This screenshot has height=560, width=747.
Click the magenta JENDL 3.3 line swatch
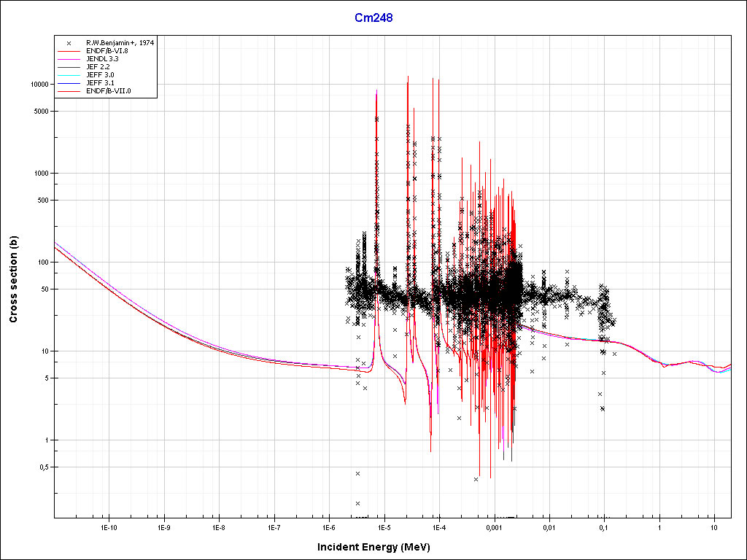tap(69, 59)
